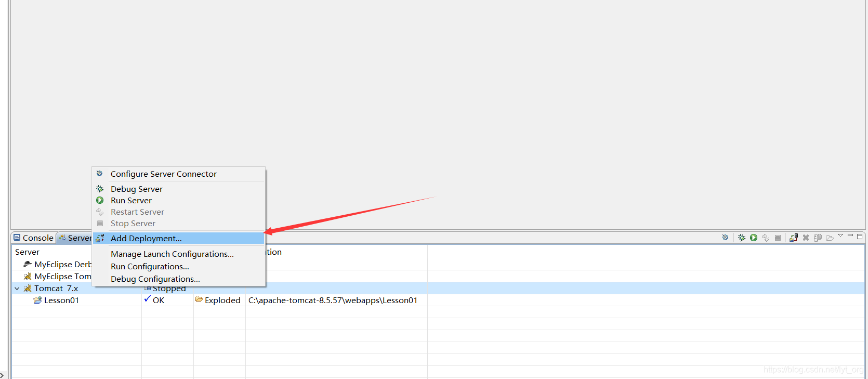Choose Configure Server Connector in context menu
Screen dimensions: 868x379
(x=178, y=174)
